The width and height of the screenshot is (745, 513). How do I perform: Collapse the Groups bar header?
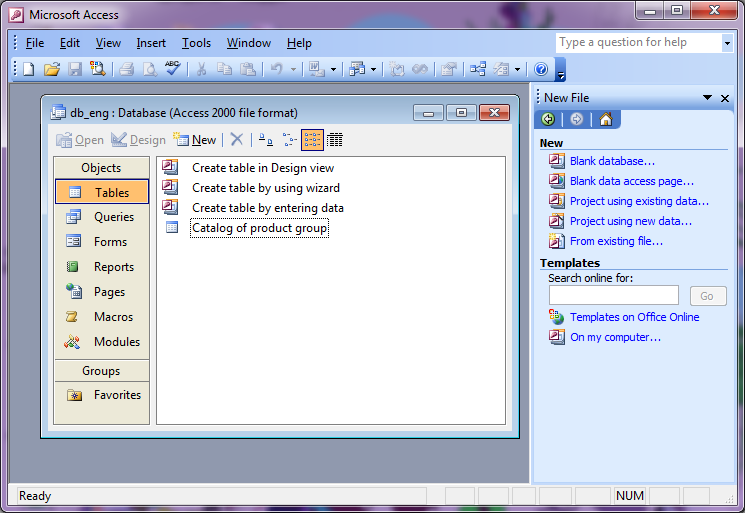101,370
